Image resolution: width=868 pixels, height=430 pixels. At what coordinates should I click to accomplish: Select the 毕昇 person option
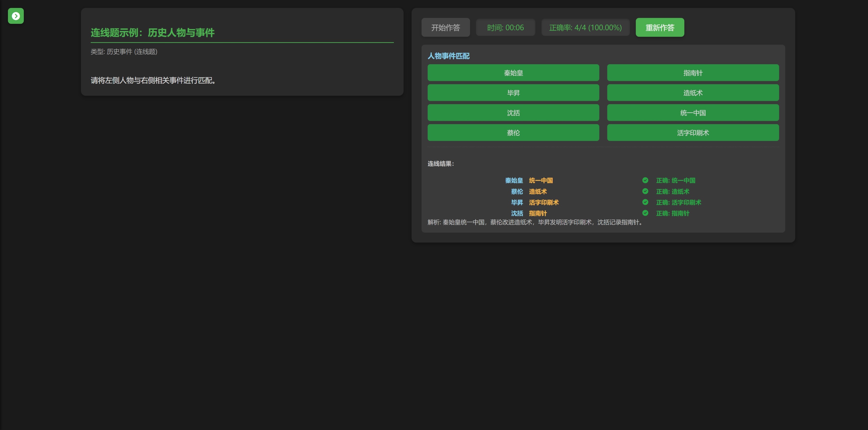click(x=513, y=93)
